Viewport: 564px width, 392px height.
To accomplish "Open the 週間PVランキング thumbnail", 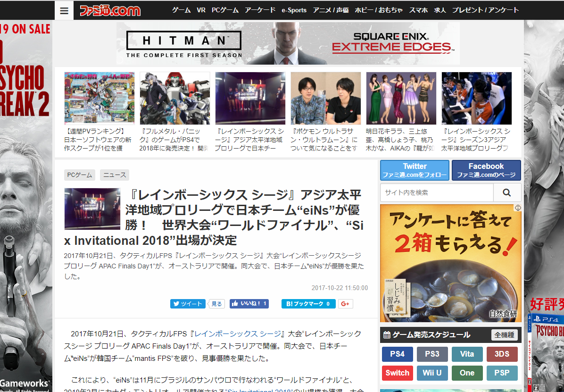I will pos(100,98).
